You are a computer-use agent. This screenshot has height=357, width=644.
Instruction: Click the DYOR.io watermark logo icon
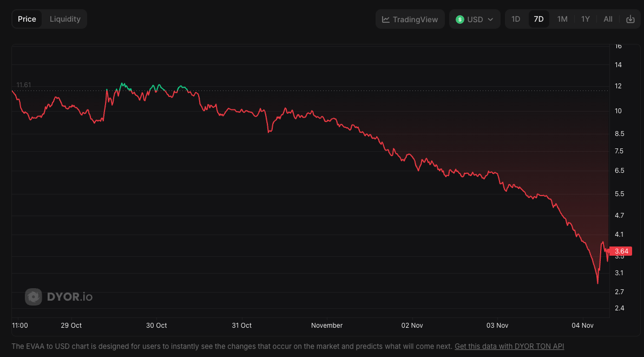coord(34,297)
